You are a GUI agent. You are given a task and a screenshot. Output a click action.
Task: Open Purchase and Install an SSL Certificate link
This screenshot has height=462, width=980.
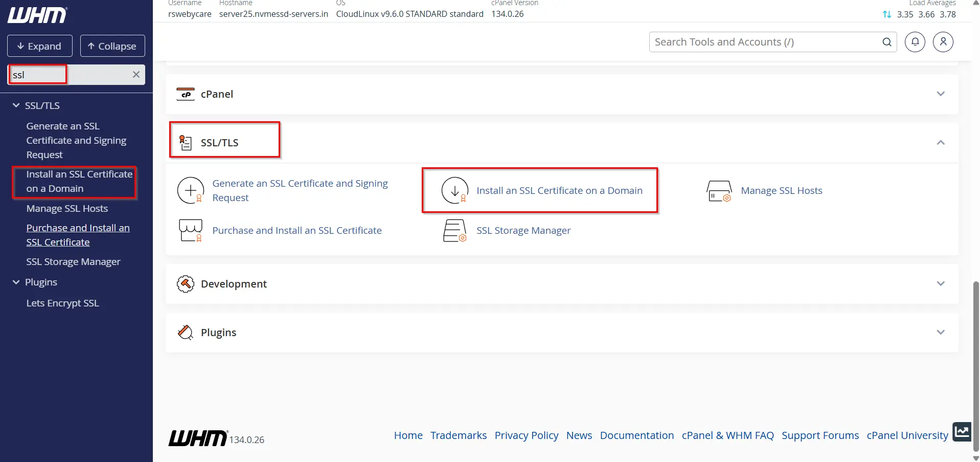pyautogui.click(x=297, y=231)
